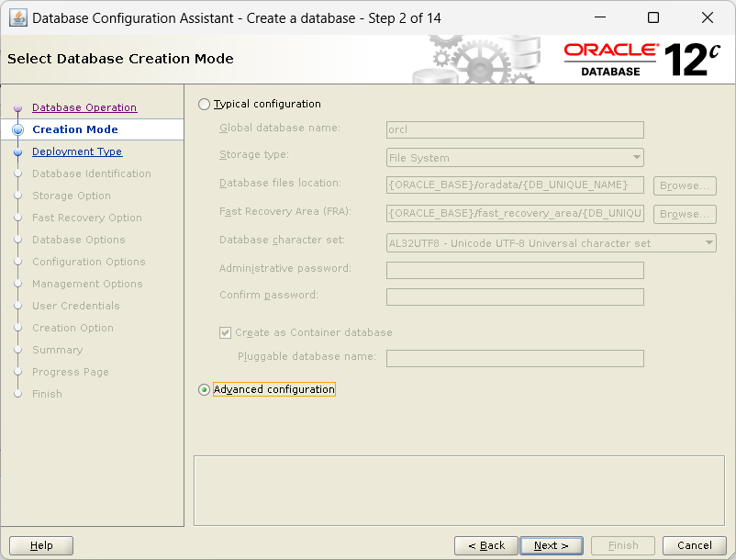The image size is (736, 560).
Task: Click the final Finish step in the sidebar
Action: click(x=47, y=395)
